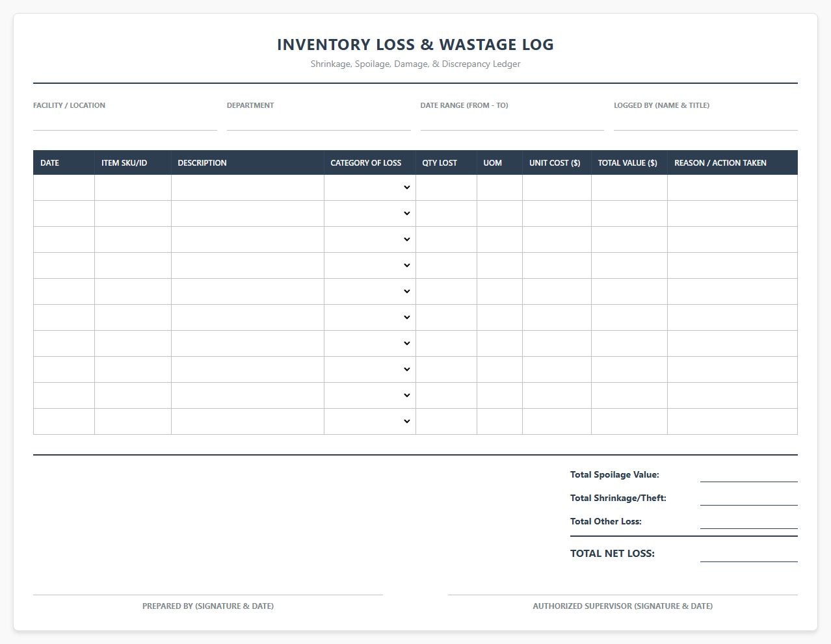Click the Item SKU/ID cell in third row
The height and width of the screenshot is (644, 831).
coord(133,240)
